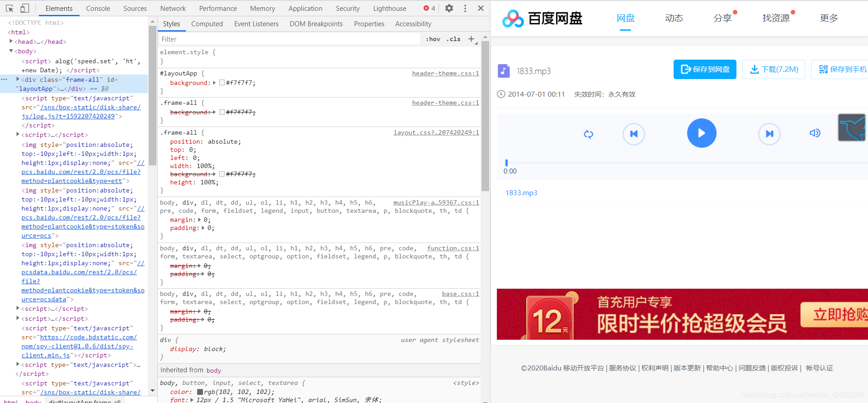Open the 更多 navigation item
The width and height of the screenshot is (868, 403).
click(x=829, y=18)
